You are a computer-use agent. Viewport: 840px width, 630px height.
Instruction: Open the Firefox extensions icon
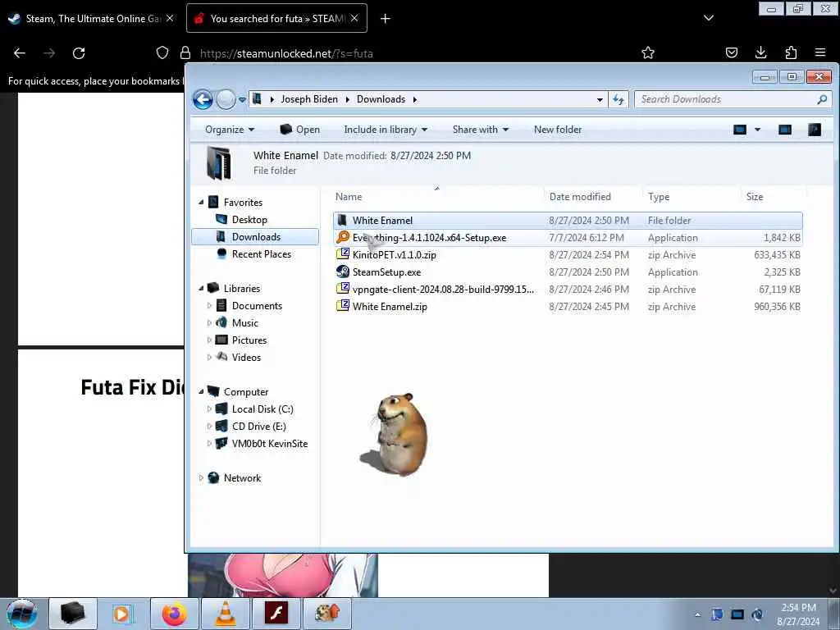[791, 52]
